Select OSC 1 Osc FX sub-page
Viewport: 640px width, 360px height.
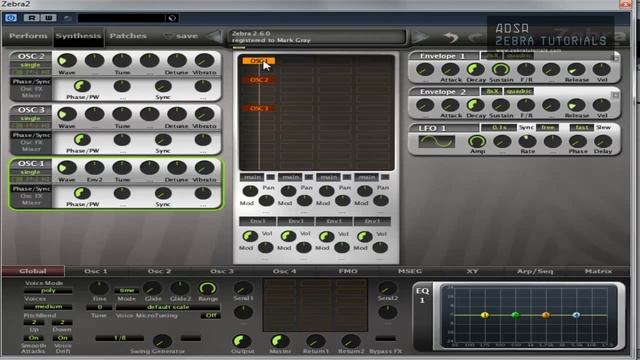point(31,196)
